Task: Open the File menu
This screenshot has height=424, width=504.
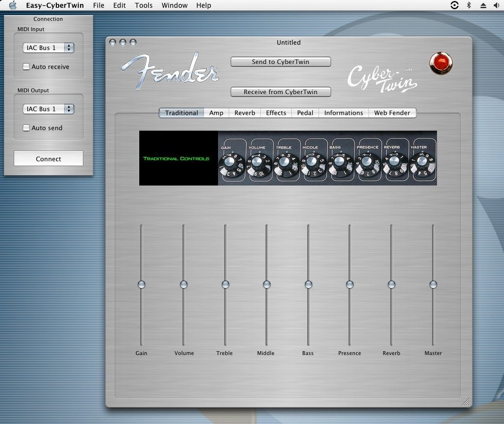Action: point(99,5)
